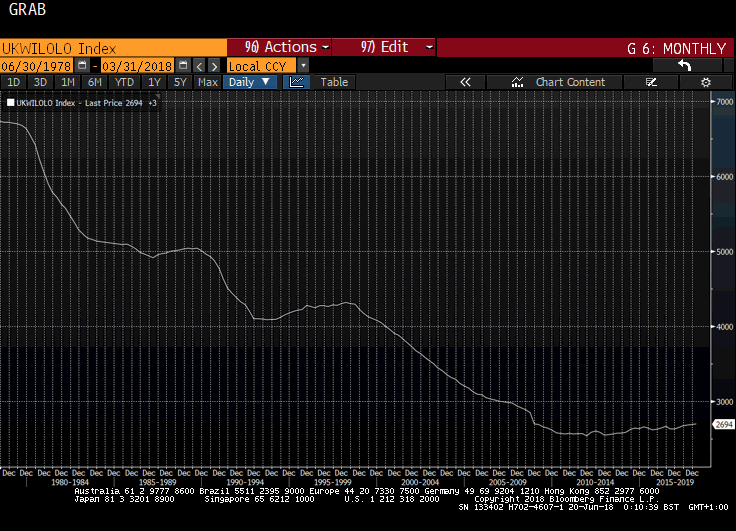736x531 pixels.
Task: Open the Local CCY currency dropdown
Action: [267, 65]
